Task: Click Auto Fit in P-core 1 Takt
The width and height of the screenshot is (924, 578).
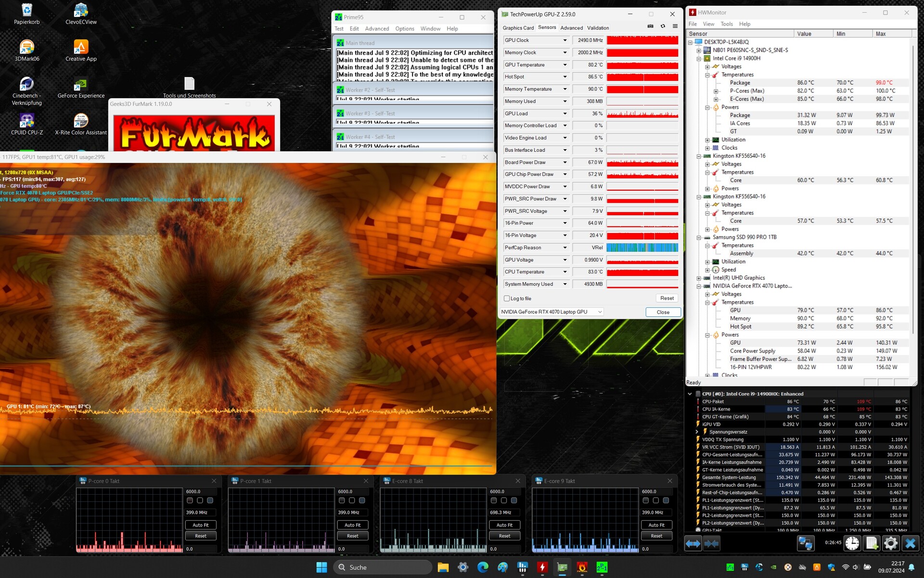Action: tap(352, 525)
